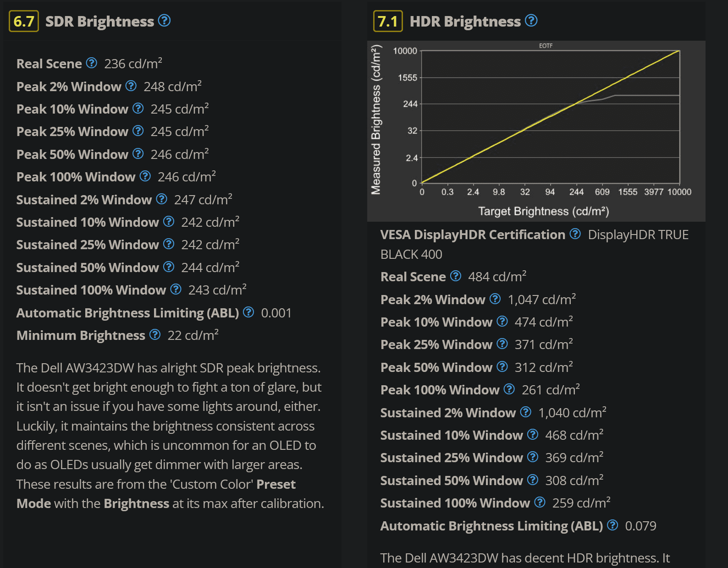This screenshot has width=728, height=568.
Task: Click help icon for HDR Real Scene
Action: (456, 276)
